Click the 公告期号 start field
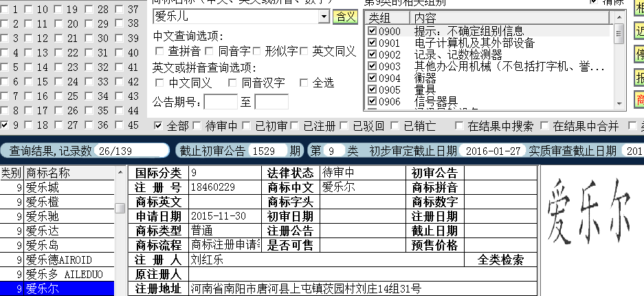 [x=221, y=102]
